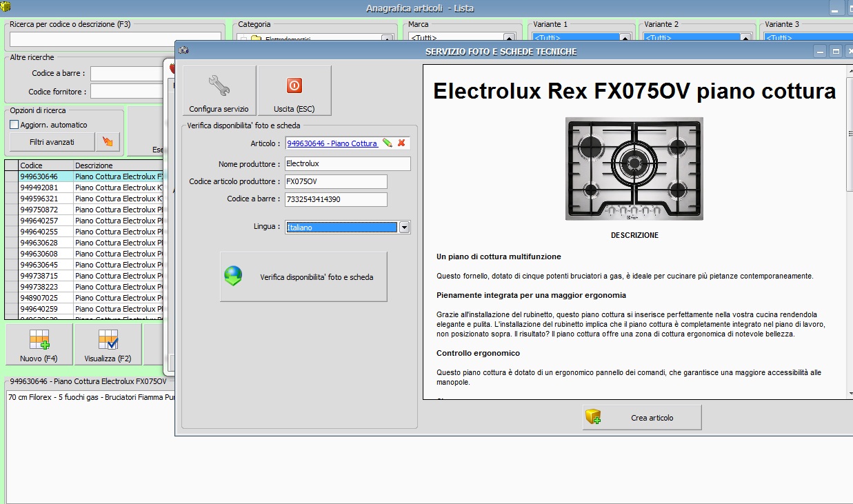The image size is (853, 504).
Task: Click the Codice articolo produttore field
Action: (335, 181)
